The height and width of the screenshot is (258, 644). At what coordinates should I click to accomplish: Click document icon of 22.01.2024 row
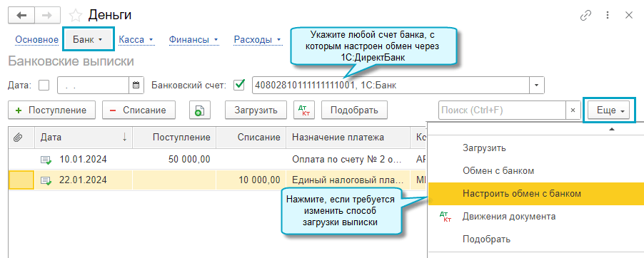click(46, 180)
